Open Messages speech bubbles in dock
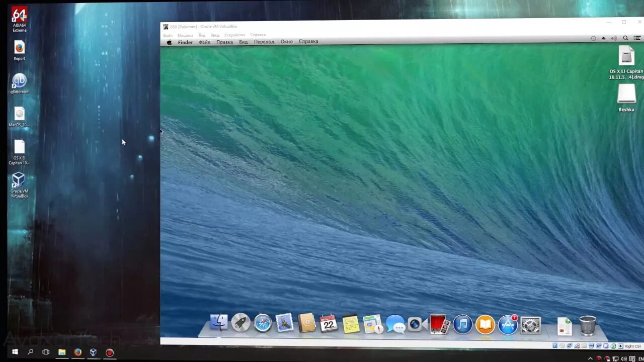This screenshot has width=644, height=362. pos(395,324)
